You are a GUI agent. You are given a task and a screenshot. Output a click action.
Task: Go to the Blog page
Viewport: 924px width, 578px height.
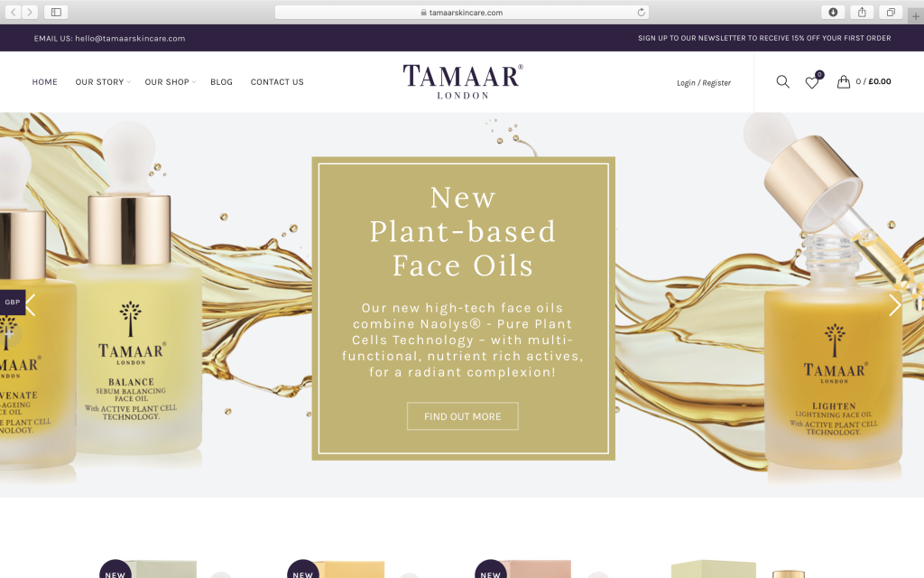222,82
